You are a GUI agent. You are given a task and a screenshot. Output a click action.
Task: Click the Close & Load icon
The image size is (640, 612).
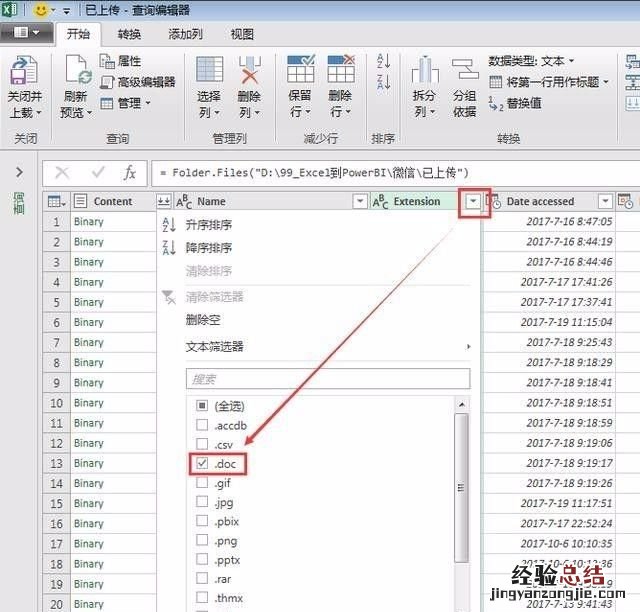pos(25,70)
